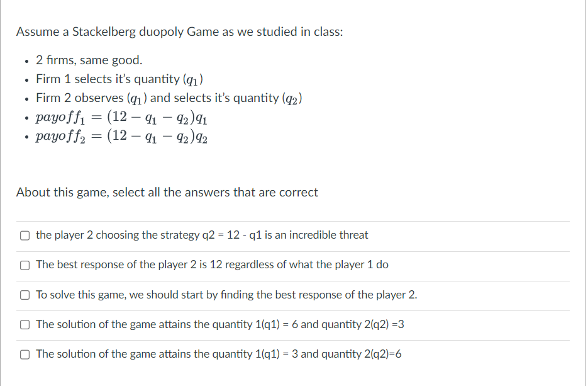Click the instruction to select all correct answers

[x=166, y=192]
